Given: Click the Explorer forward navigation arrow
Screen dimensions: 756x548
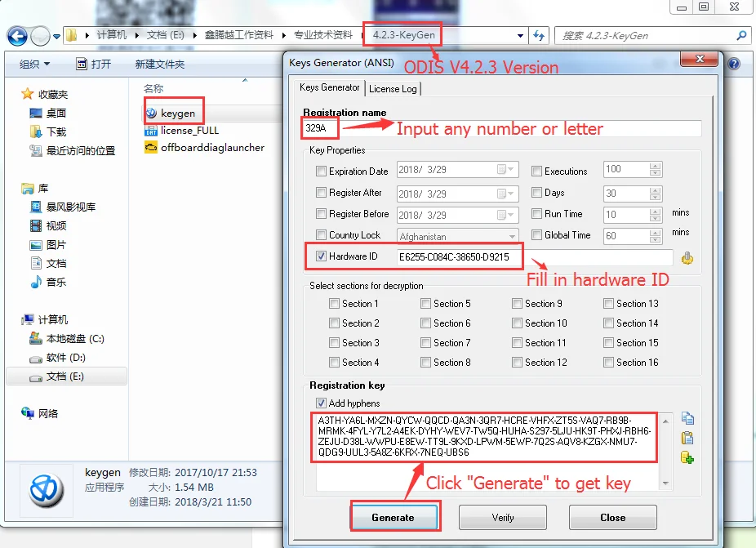Looking at the screenshot, I should [40, 36].
